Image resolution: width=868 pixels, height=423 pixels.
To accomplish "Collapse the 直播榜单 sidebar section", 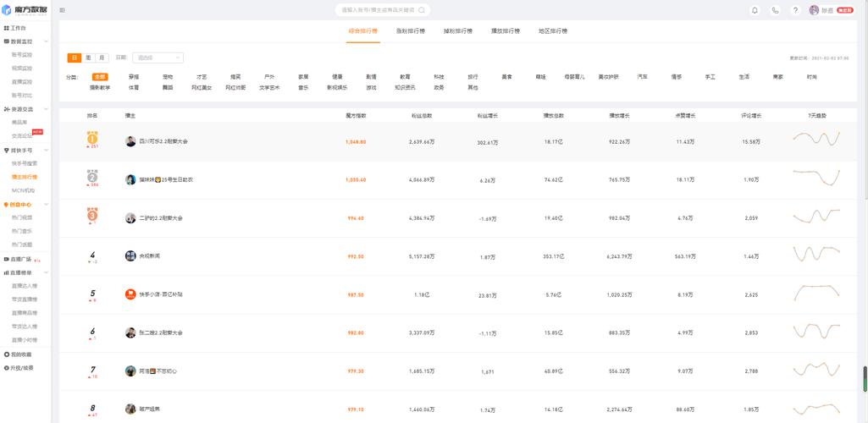I will pyautogui.click(x=46, y=273).
